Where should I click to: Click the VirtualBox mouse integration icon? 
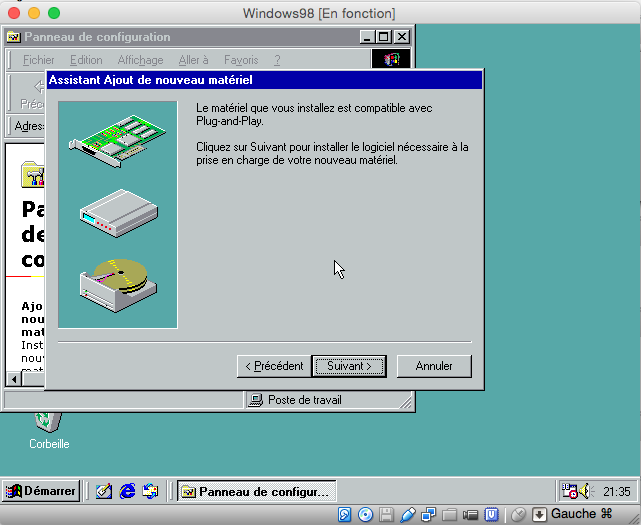coord(518,515)
